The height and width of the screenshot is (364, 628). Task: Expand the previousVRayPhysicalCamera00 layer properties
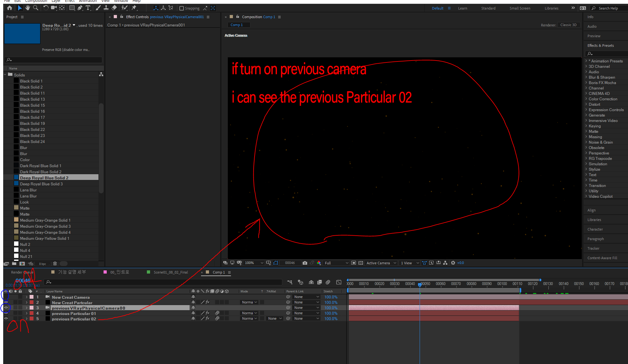[x=26, y=308]
